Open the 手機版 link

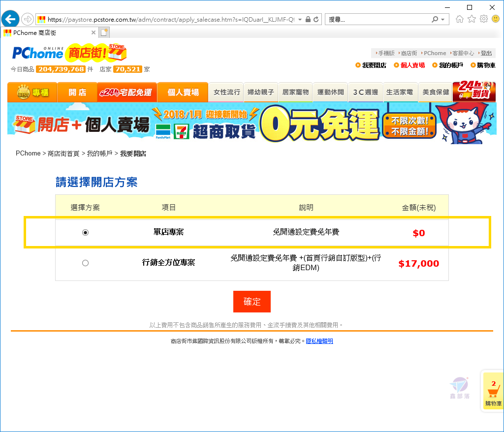click(x=385, y=53)
